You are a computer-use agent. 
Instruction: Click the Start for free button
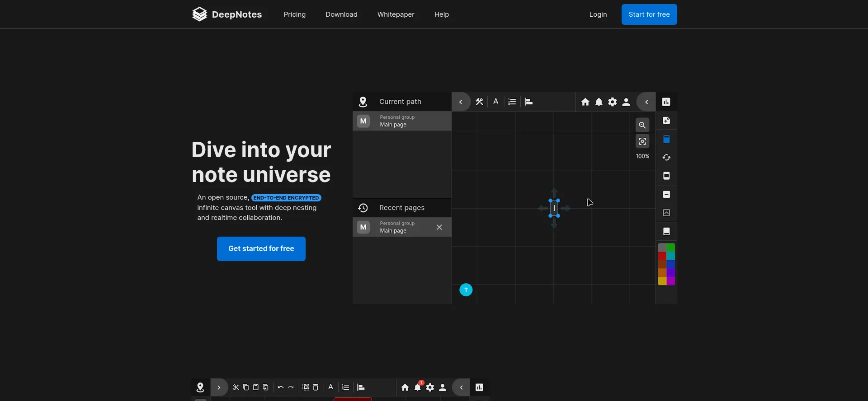click(x=649, y=14)
